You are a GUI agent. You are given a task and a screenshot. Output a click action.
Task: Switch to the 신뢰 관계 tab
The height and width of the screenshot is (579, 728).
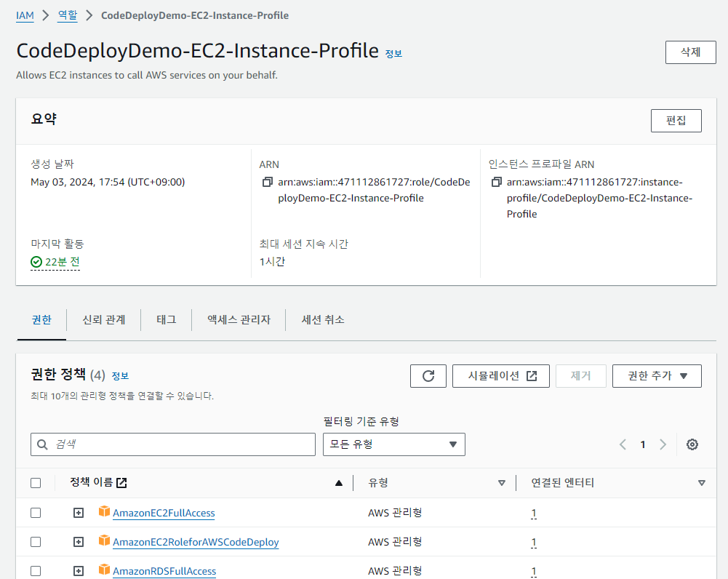104,320
